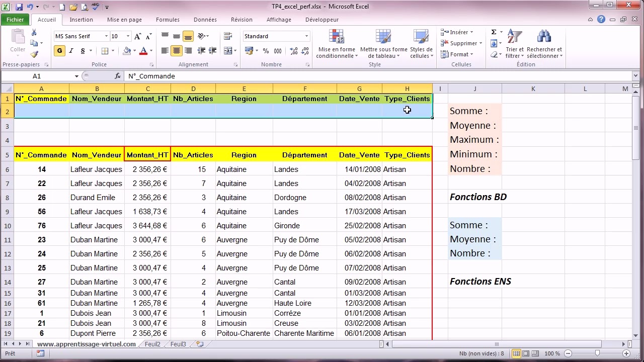Switch to page layout view in status bar
644x362 pixels.
(x=526, y=353)
